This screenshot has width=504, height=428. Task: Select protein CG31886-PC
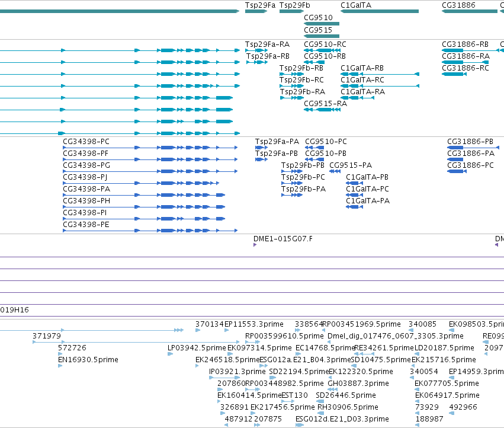[x=470, y=166]
